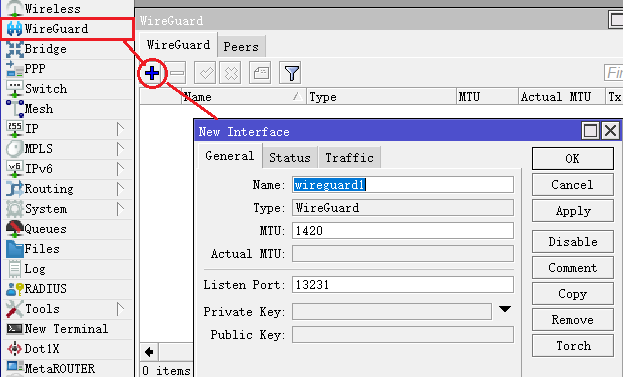
Task: Expand the Private Key dropdown arrow
Action: pos(505,309)
